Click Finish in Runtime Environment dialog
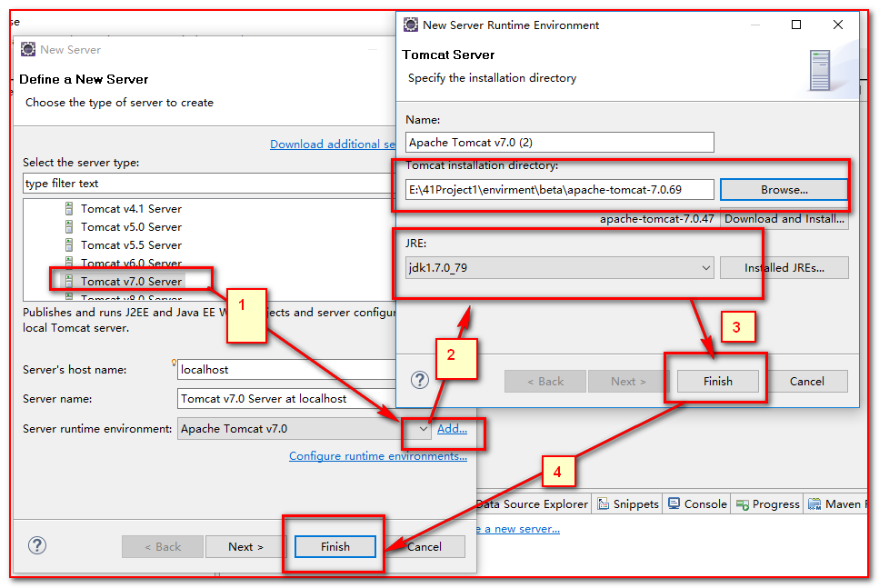 click(717, 381)
